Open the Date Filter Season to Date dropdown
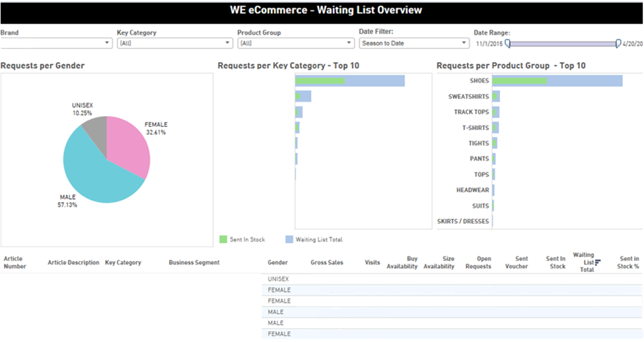 (413, 43)
